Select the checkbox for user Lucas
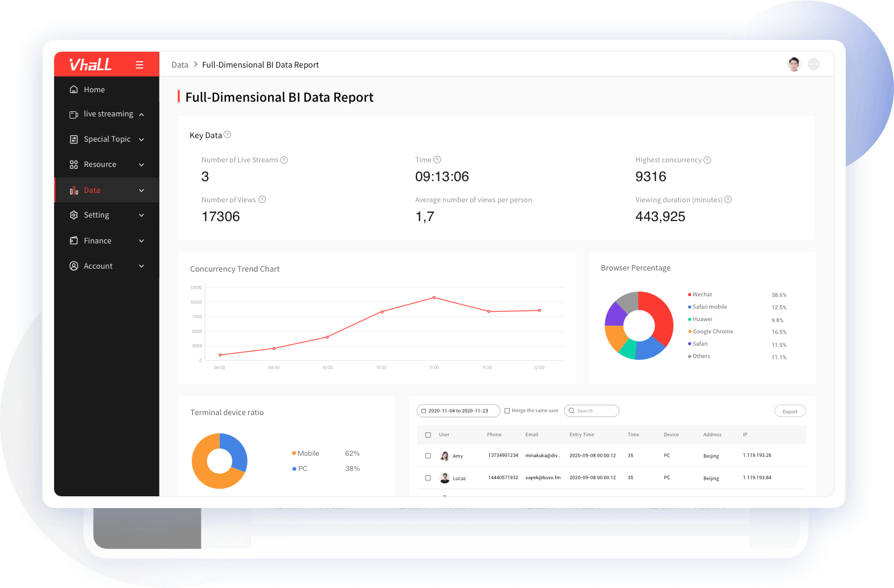This screenshot has height=588, width=894. pos(428,478)
